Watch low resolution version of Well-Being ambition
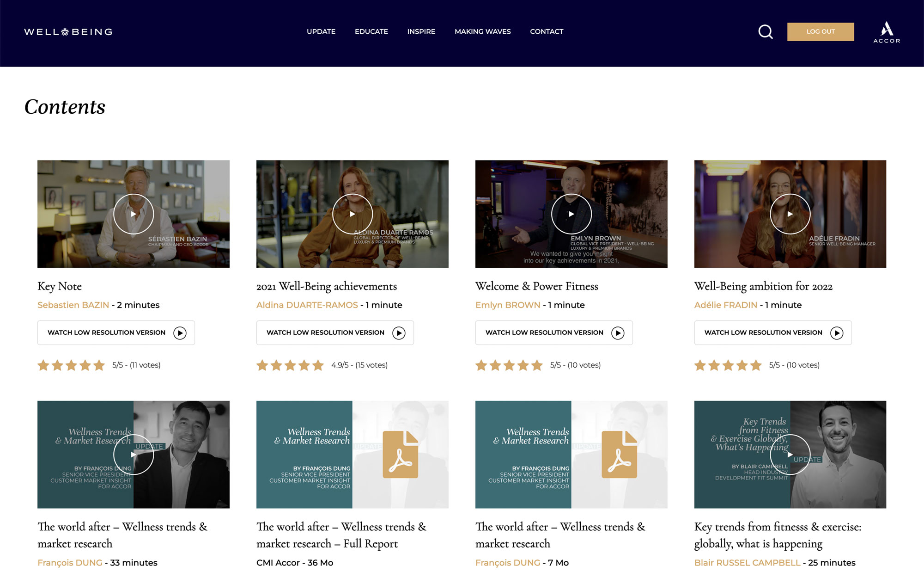The image size is (924, 578). [773, 332]
